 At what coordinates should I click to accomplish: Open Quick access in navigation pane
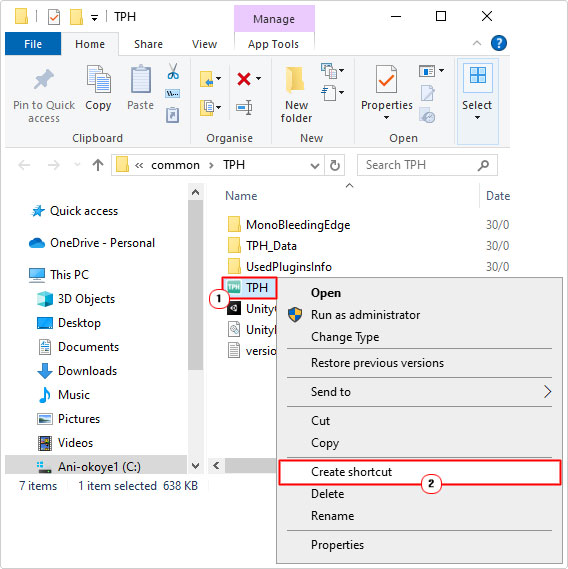pos(84,211)
